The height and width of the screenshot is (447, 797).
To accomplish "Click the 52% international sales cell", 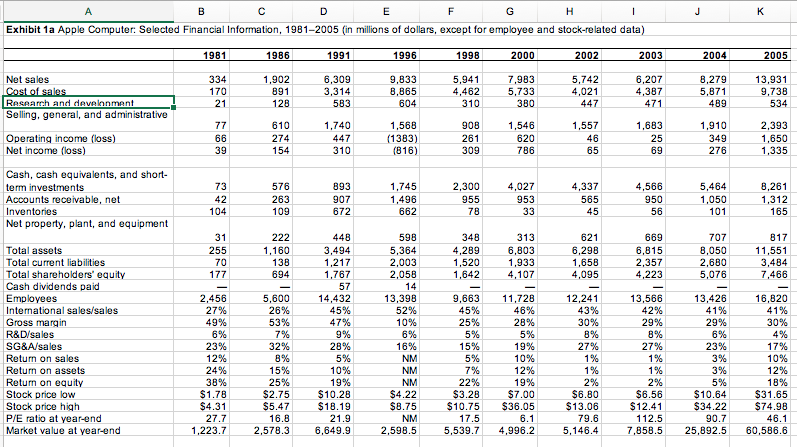I will tap(386, 310).
